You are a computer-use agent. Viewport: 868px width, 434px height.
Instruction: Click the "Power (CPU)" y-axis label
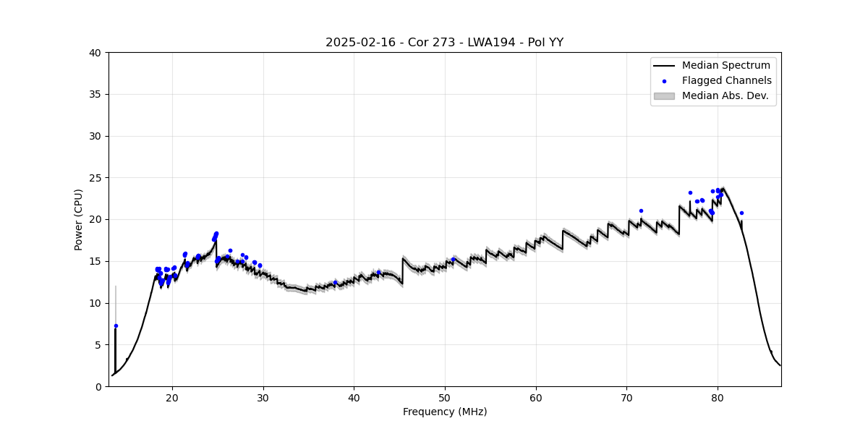coord(79,219)
